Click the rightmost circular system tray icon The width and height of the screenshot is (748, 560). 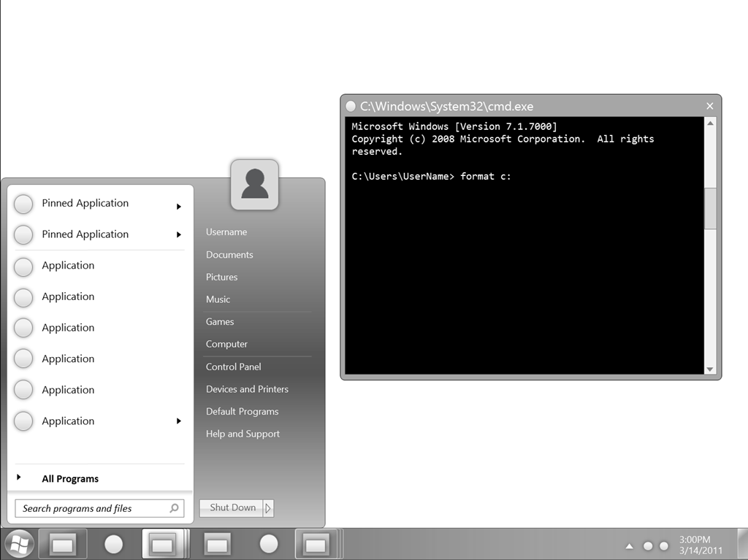(664, 546)
